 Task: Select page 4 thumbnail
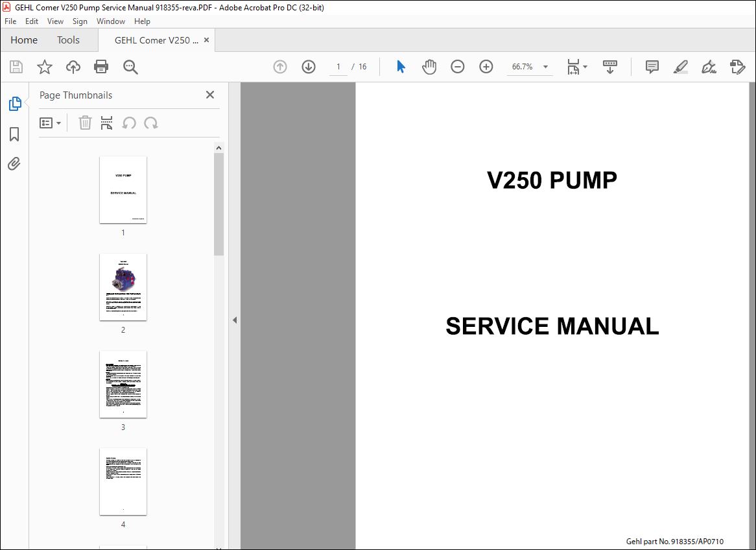[x=123, y=481]
